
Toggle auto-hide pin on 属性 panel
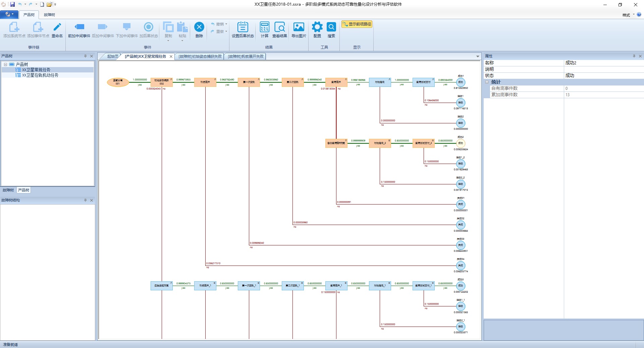634,56
